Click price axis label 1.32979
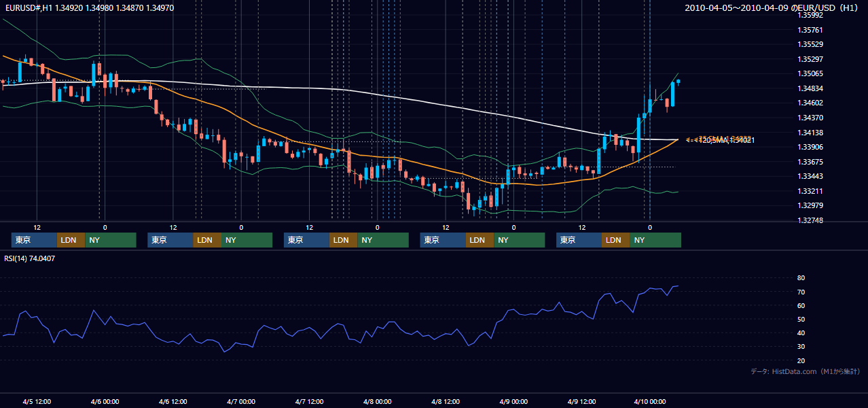This screenshot has height=408, width=868. click(812, 205)
